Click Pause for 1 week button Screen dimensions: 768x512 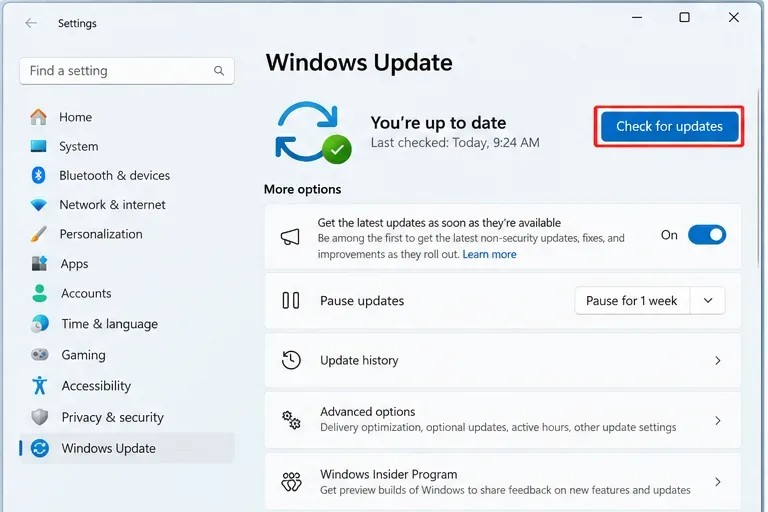(632, 300)
